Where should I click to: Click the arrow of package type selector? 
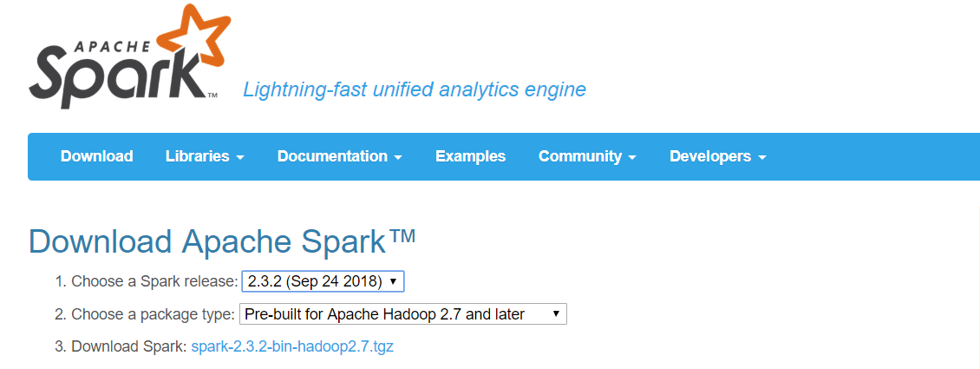(556, 314)
